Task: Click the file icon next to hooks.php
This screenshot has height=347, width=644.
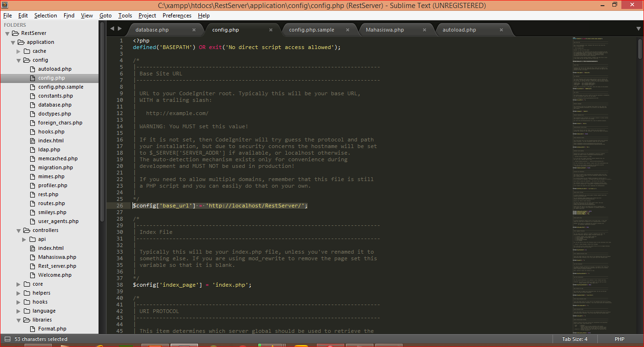Action: (x=33, y=132)
